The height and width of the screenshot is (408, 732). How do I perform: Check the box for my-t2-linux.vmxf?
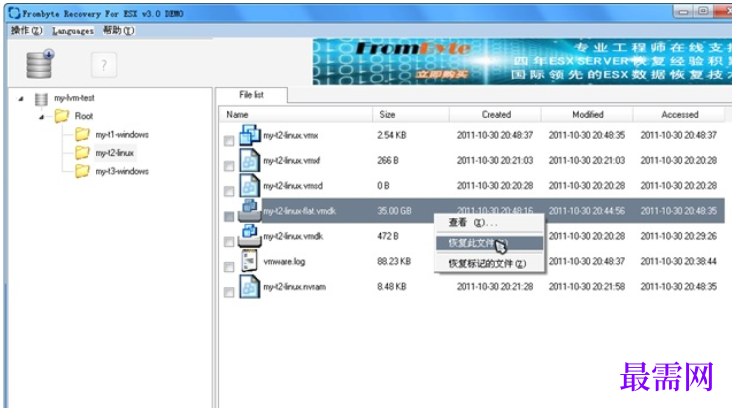pyautogui.click(x=229, y=166)
